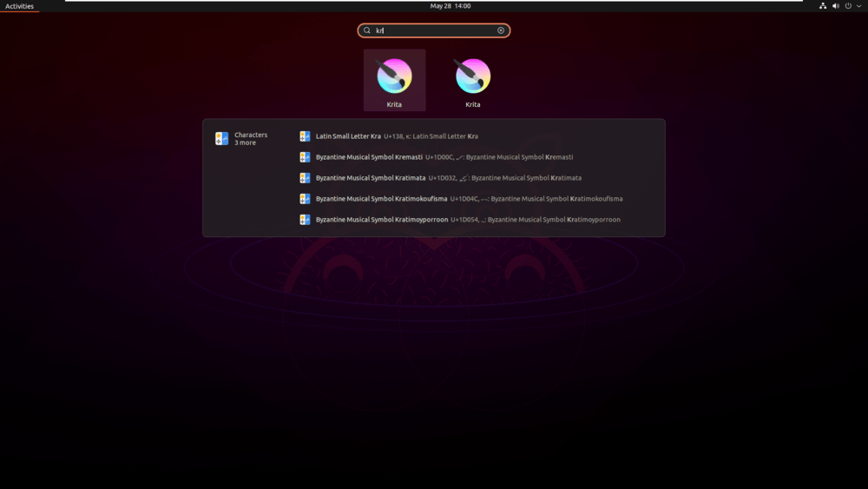Click the magnifier icon in the search bar
The height and width of the screenshot is (489, 868).
click(x=366, y=30)
